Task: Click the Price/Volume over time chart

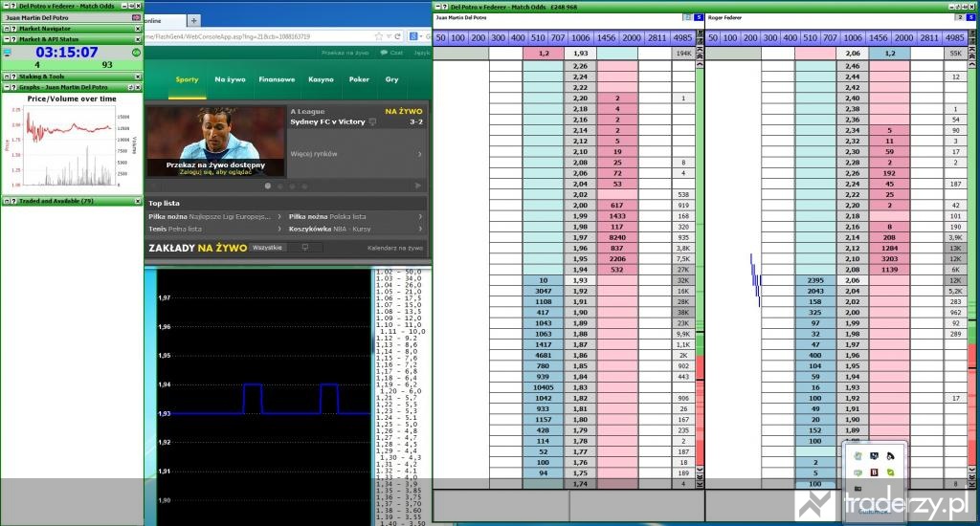Action: coord(71,146)
